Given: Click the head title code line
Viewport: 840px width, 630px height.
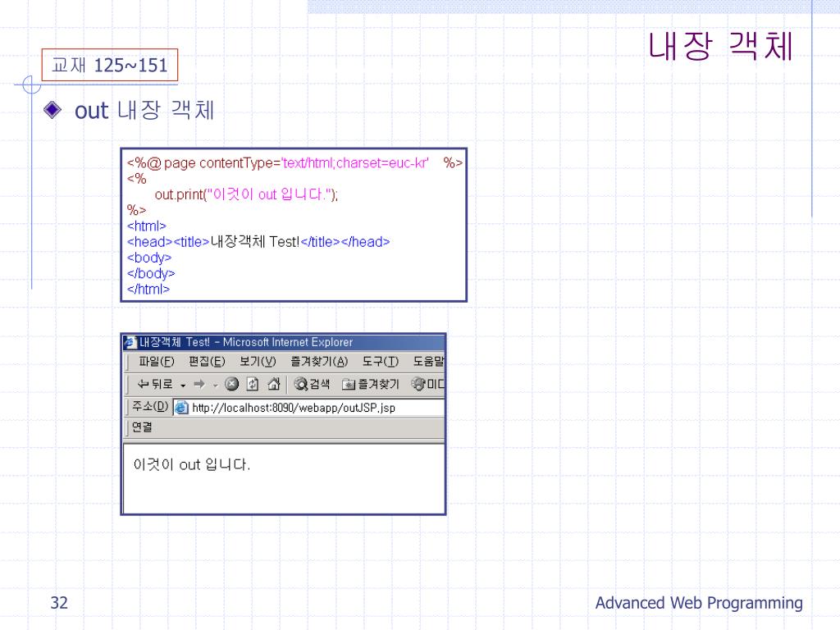Looking at the screenshot, I should coord(258,242).
